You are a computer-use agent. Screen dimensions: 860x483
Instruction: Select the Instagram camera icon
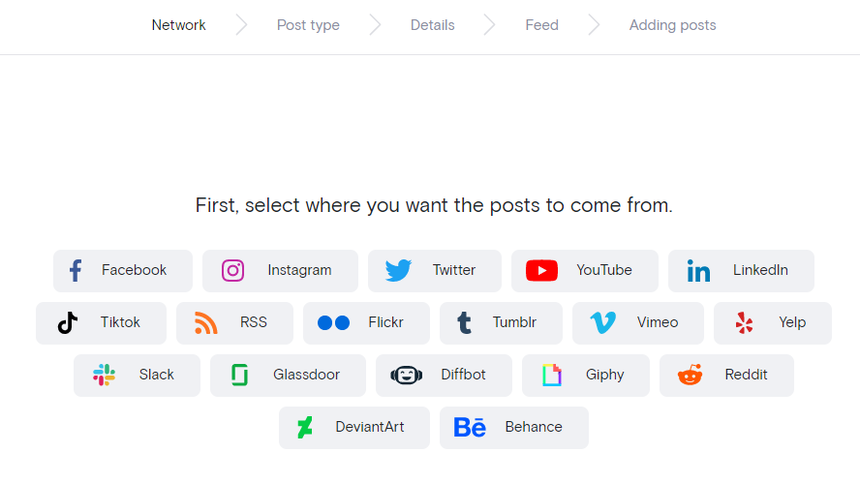pyautogui.click(x=233, y=270)
